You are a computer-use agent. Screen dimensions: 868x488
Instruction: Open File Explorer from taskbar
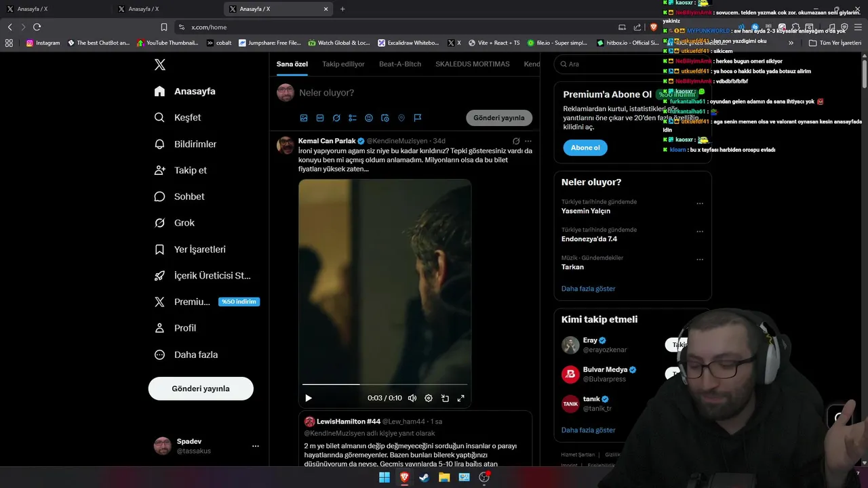tap(444, 477)
